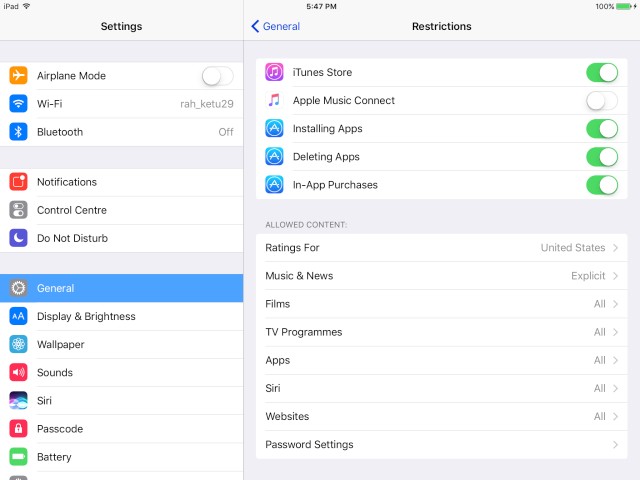Viewport: 640px width, 480px height.
Task: Turn off the iTunes Store switch
Action: pos(602,73)
